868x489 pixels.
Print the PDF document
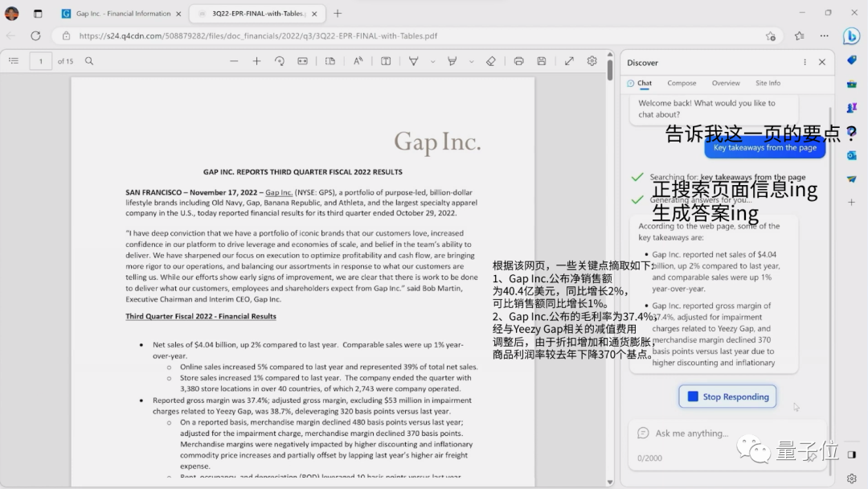(518, 61)
